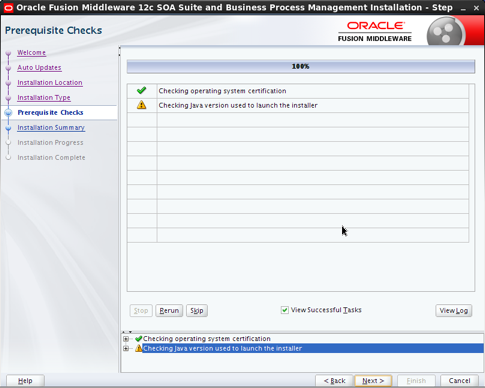Screen dimensions: 485x388
Task: Click the Installation Location step bullet icon
Action: click(9, 83)
